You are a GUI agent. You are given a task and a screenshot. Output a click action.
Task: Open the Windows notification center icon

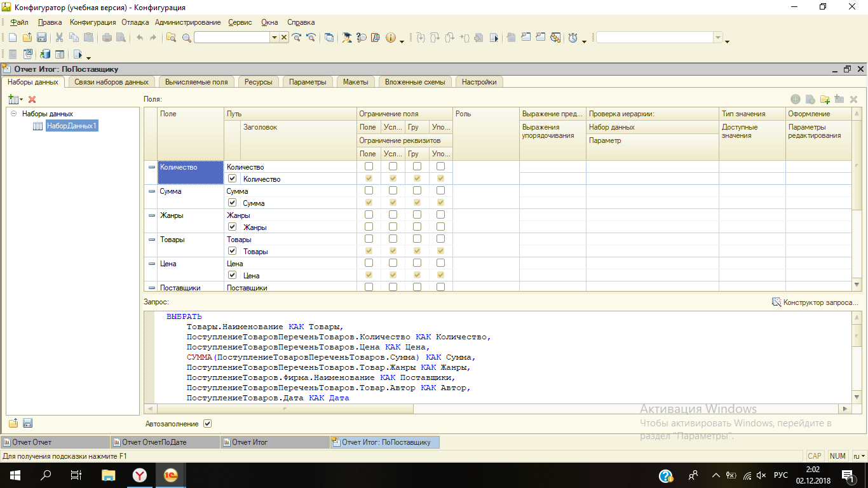pyautogui.click(x=848, y=475)
